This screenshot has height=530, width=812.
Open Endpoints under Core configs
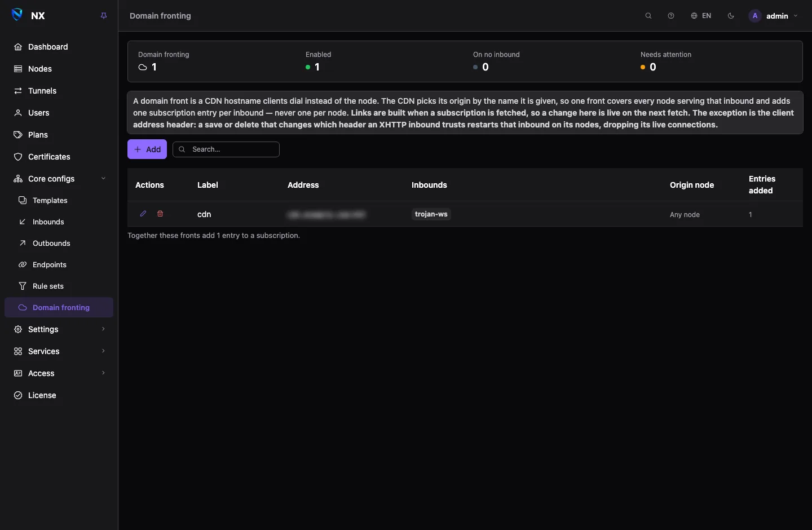tap(59, 264)
